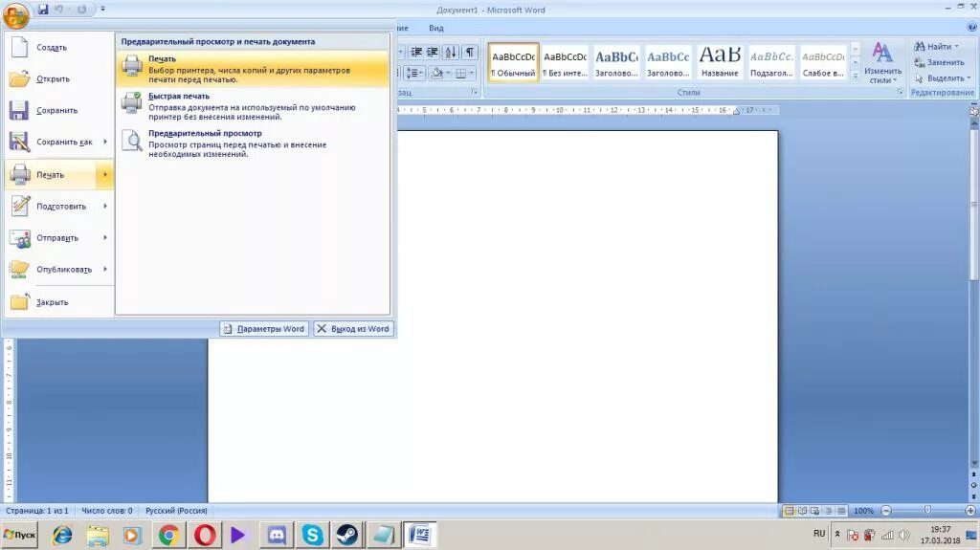Open Internet Explorer from taskbar
This screenshot has height=550, width=980.
point(62,535)
